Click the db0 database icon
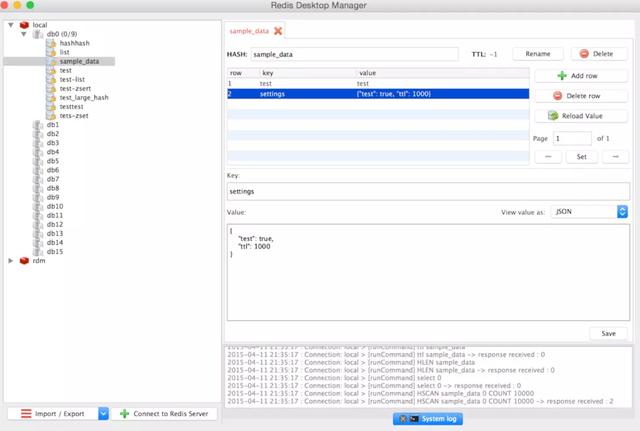Image resolution: width=640 pixels, height=431 pixels. coord(38,34)
